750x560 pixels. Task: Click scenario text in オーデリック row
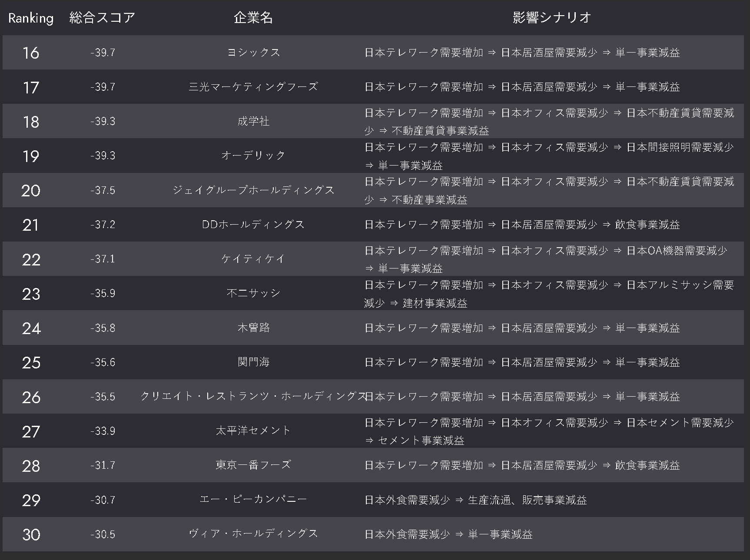pos(549,156)
